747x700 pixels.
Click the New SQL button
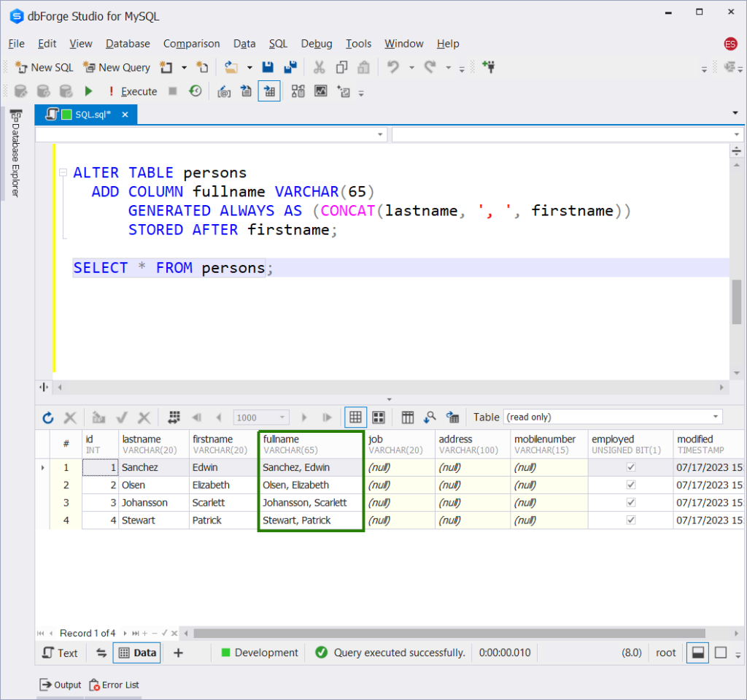[x=44, y=68]
